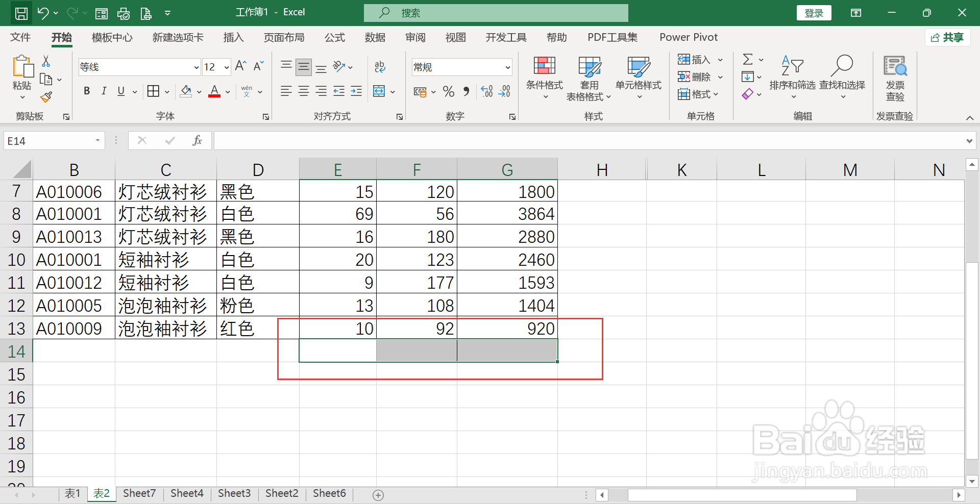Image resolution: width=980 pixels, height=504 pixels.
Task: Open the fill color dropdown arrow
Action: [x=198, y=92]
